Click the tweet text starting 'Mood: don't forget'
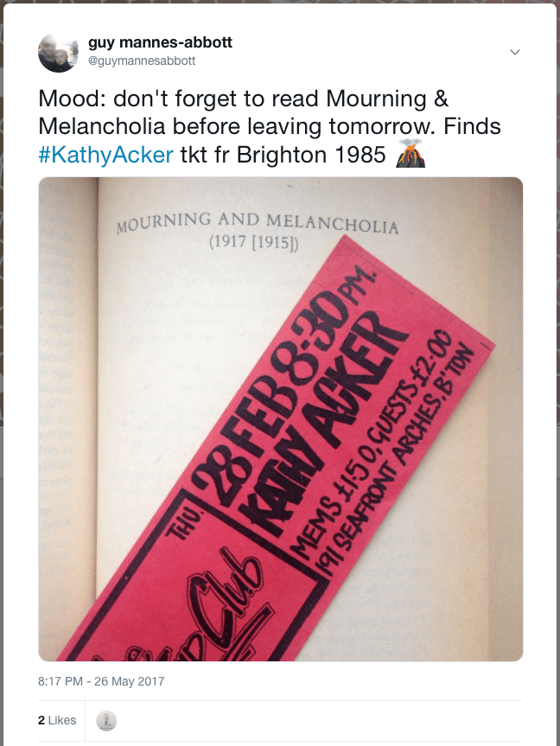The width and height of the screenshot is (560, 746). (x=270, y=126)
